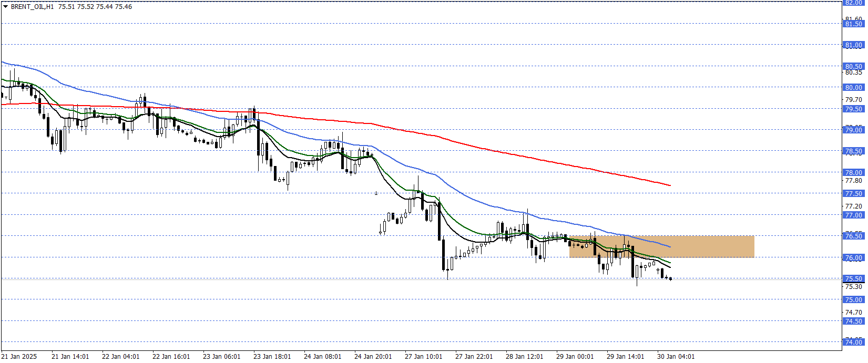Click the 24 Jan 08:01 time label
This screenshot has width=868, height=363.
click(x=323, y=357)
